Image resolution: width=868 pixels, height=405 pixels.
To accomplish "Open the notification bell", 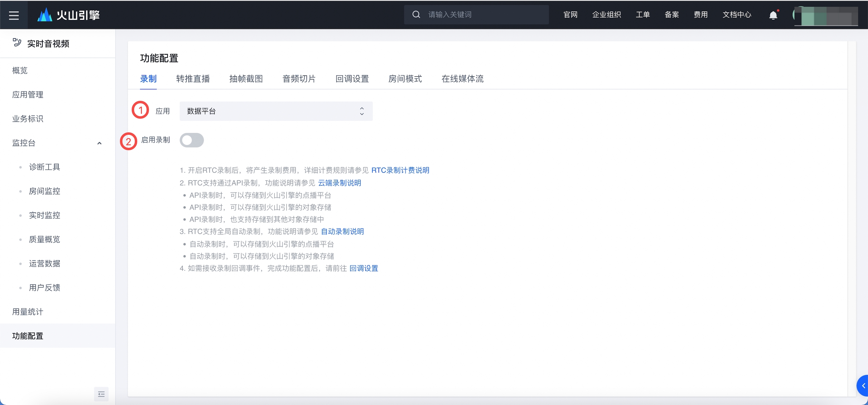I will 773,15.
